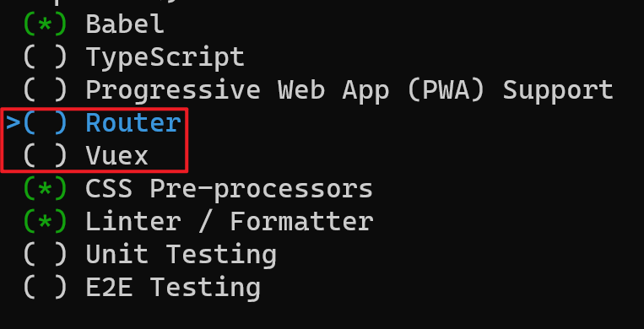Enable the Progressive Web App checkbox
The height and width of the screenshot is (329, 644).
tap(46, 90)
